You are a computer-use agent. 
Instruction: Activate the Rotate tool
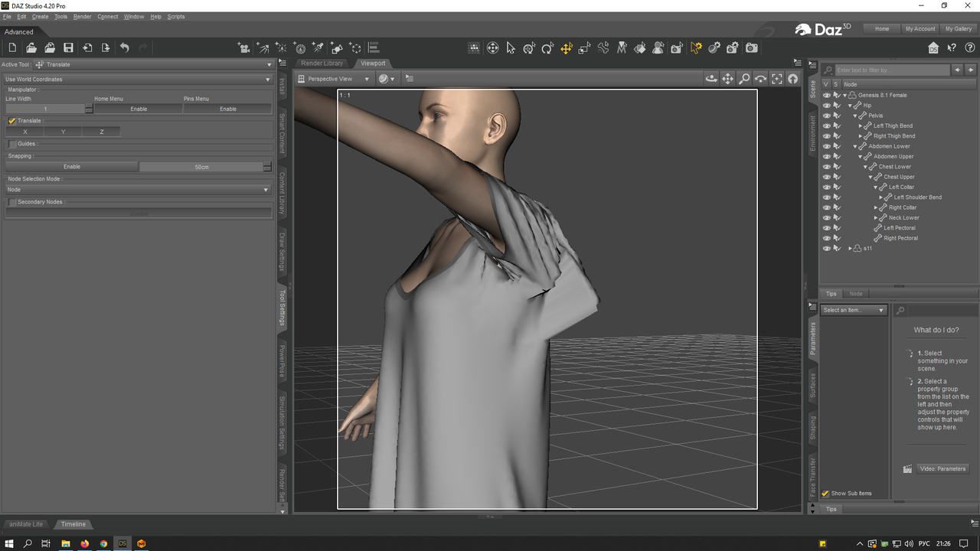tap(547, 48)
